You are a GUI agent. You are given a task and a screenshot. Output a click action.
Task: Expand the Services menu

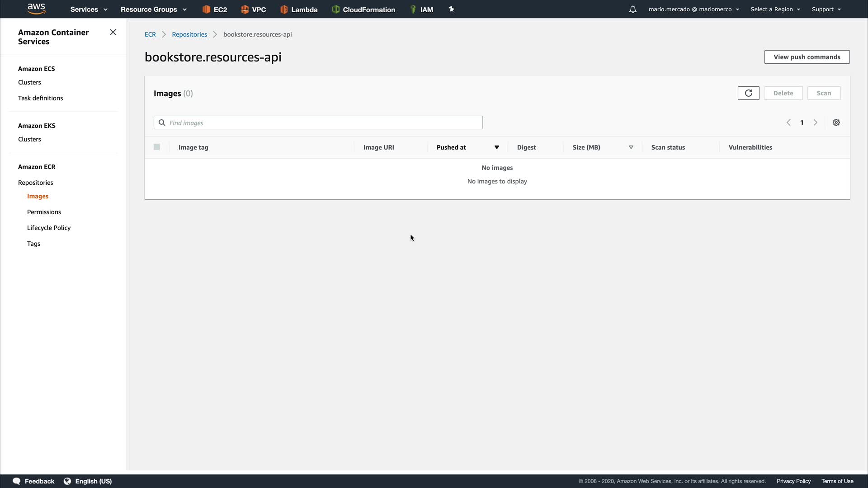point(89,9)
